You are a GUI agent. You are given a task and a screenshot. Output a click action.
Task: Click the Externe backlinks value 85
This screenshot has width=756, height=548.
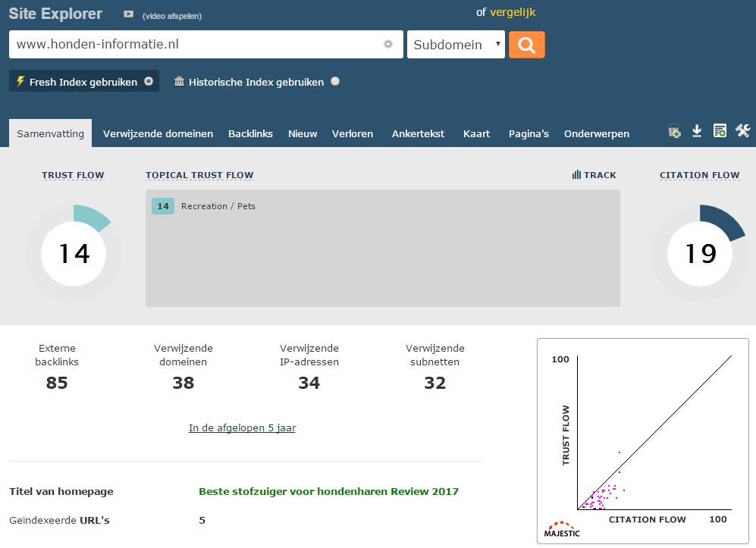pyautogui.click(x=57, y=383)
